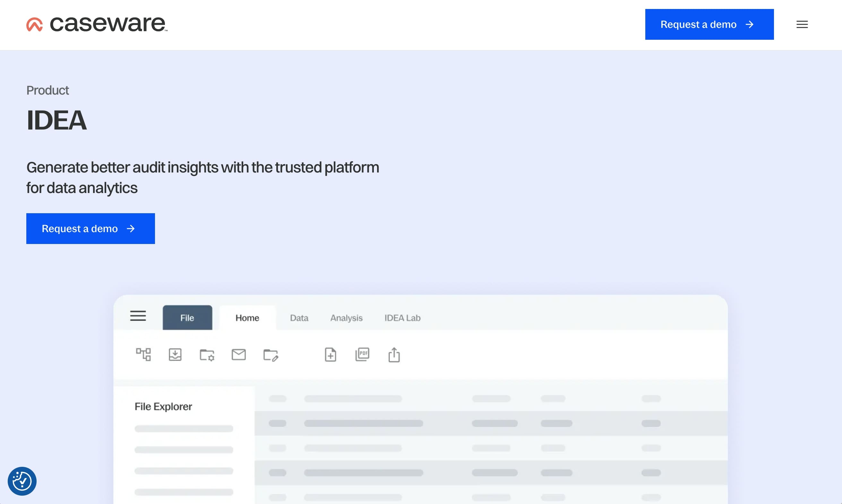This screenshot has height=504, width=842.
Task: Click the envelope mail icon
Action: (x=239, y=355)
